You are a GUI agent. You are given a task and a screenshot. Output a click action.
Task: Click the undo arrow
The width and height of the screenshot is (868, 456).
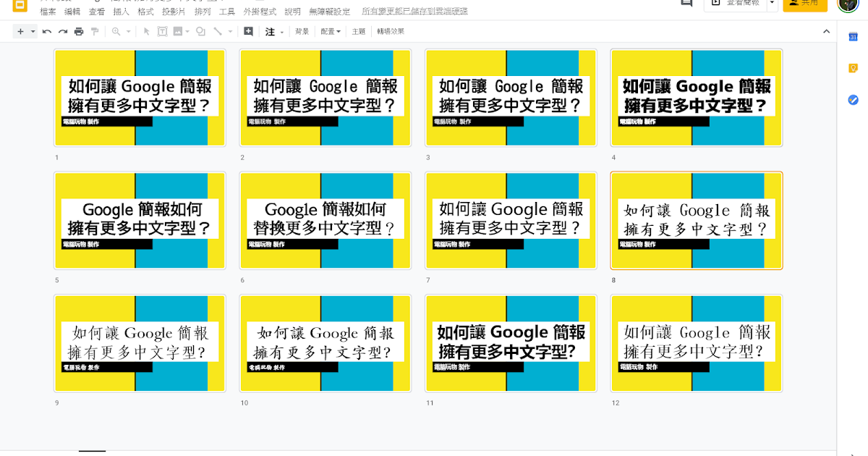47,32
